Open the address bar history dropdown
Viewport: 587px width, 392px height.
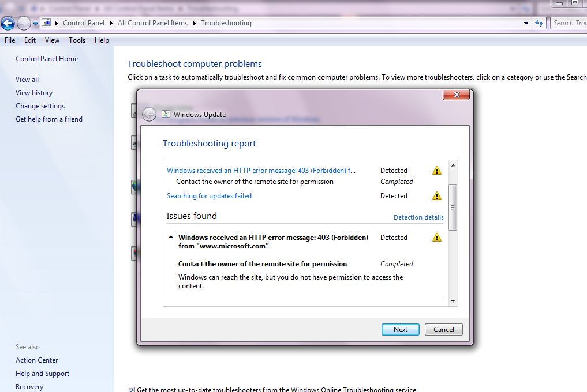click(x=526, y=23)
